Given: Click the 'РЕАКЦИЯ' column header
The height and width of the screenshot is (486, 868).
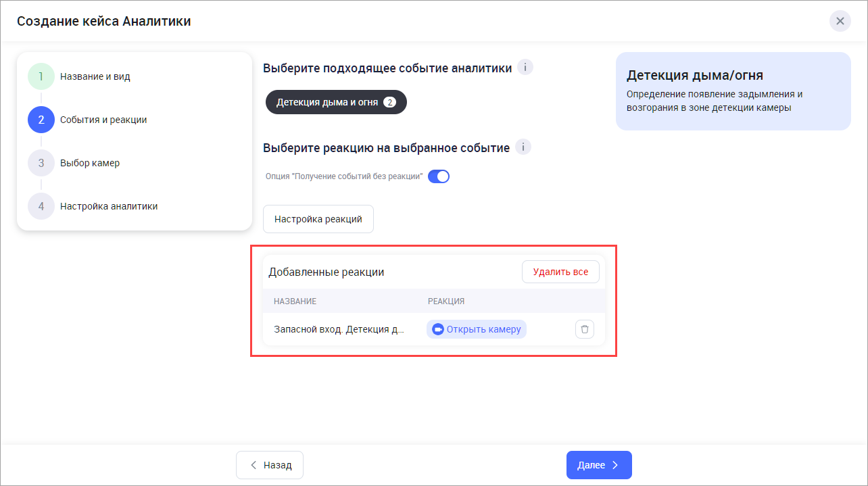Looking at the screenshot, I should 445,301.
